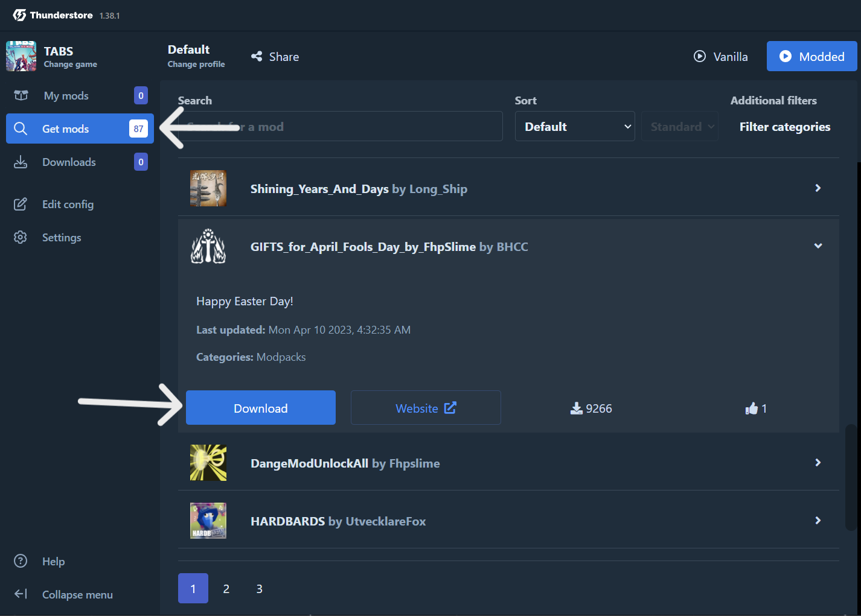The image size is (861, 616).
Task: Expand the Shining_Years_And_Days mod row chevron
Action: click(x=818, y=188)
